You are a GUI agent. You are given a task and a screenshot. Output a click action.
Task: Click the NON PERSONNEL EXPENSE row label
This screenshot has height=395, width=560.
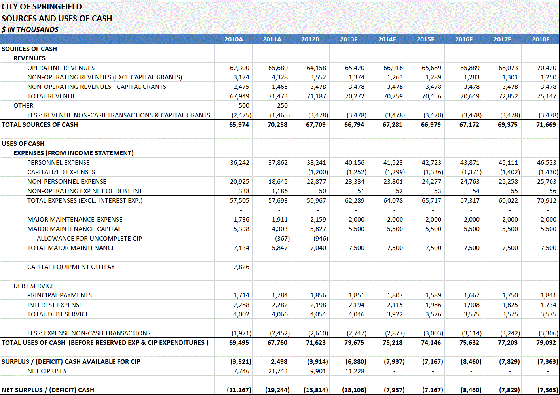(67, 181)
